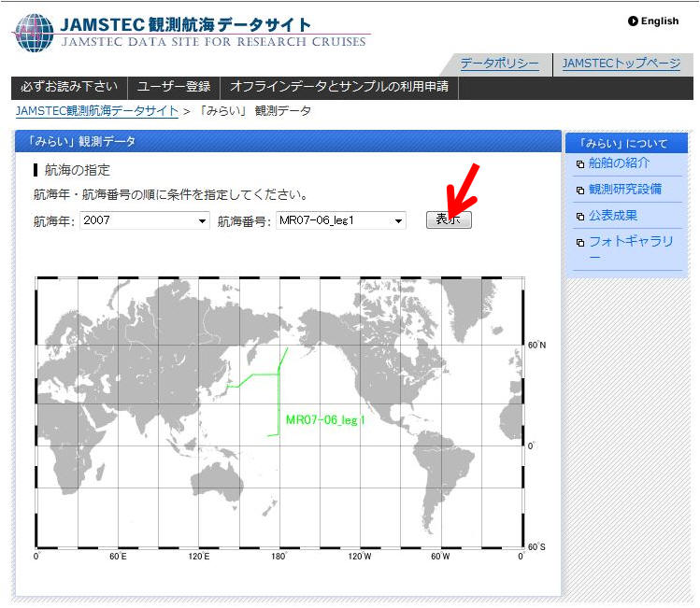
Task: Select 必ずお読み下さい in the menu bar
Action: [x=69, y=87]
